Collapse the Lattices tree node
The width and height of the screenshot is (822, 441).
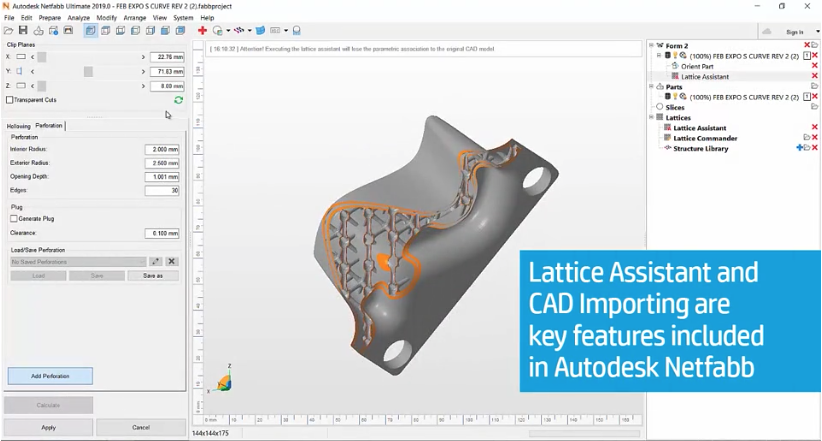pyautogui.click(x=651, y=117)
